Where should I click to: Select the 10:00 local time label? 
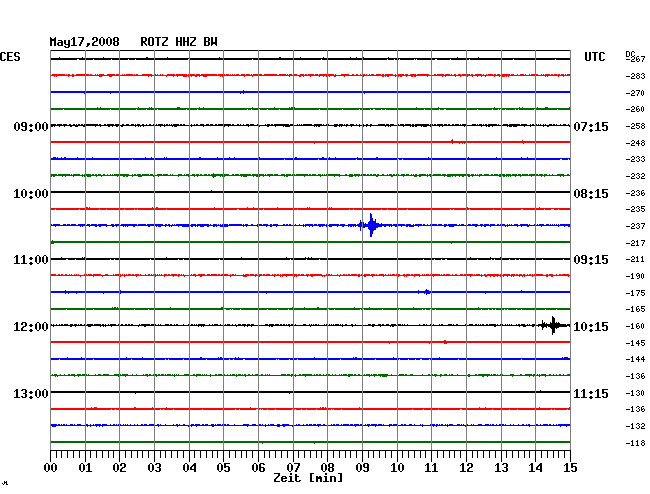coord(31,194)
